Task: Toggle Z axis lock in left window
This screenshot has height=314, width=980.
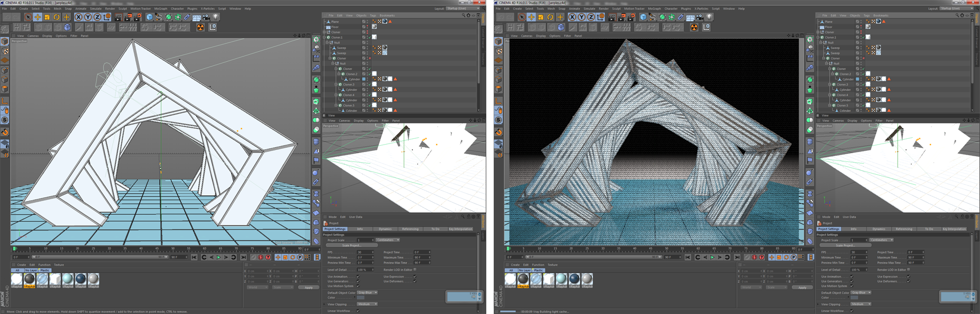Action: tap(97, 17)
